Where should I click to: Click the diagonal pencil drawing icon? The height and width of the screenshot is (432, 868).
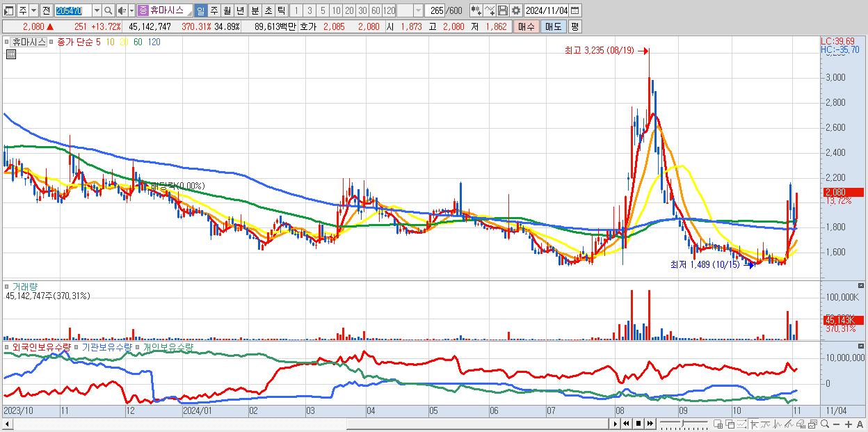pyautogui.click(x=789, y=424)
